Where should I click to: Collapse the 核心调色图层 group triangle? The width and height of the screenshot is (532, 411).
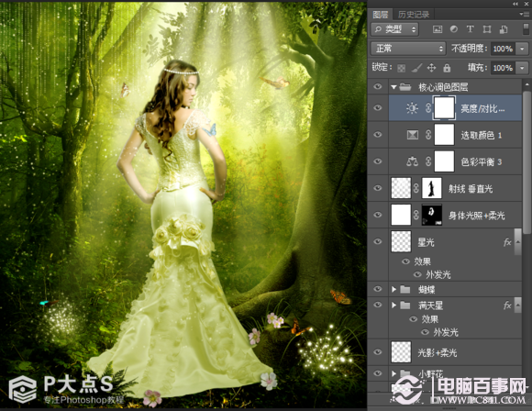(x=393, y=87)
